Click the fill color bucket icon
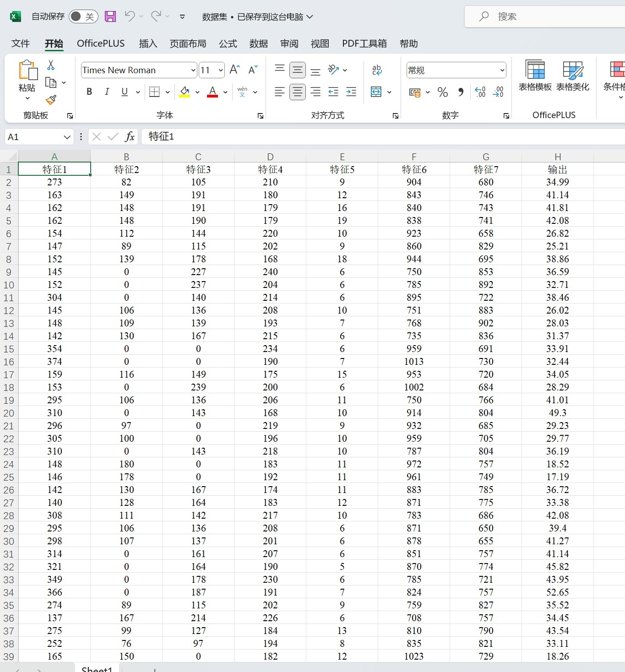The width and height of the screenshot is (625, 672). [x=185, y=92]
